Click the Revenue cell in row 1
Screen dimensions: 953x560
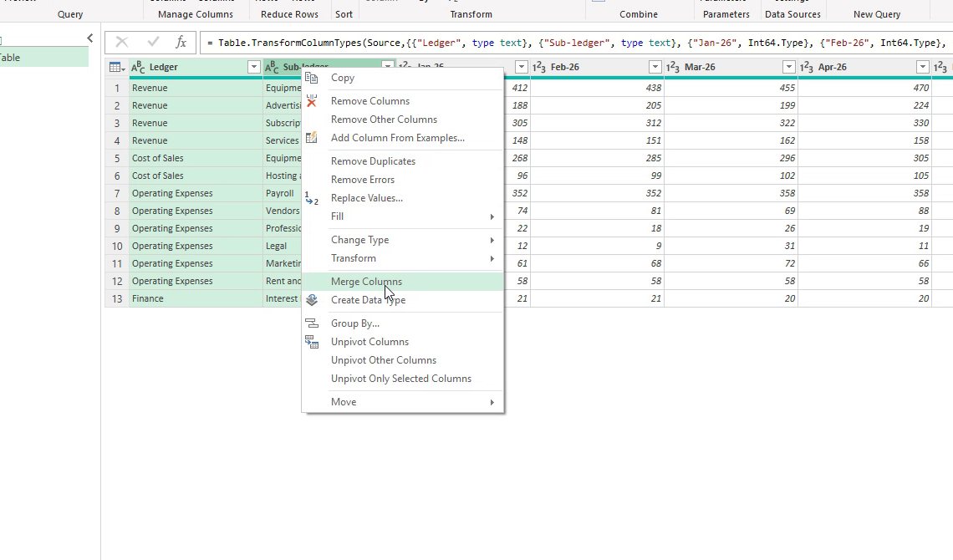coord(196,88)
